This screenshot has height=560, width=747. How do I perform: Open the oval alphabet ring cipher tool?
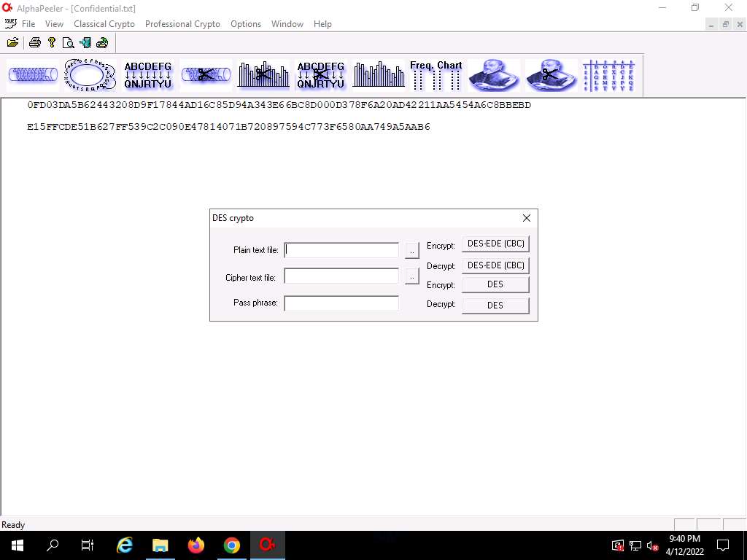(x=89, y=75)
